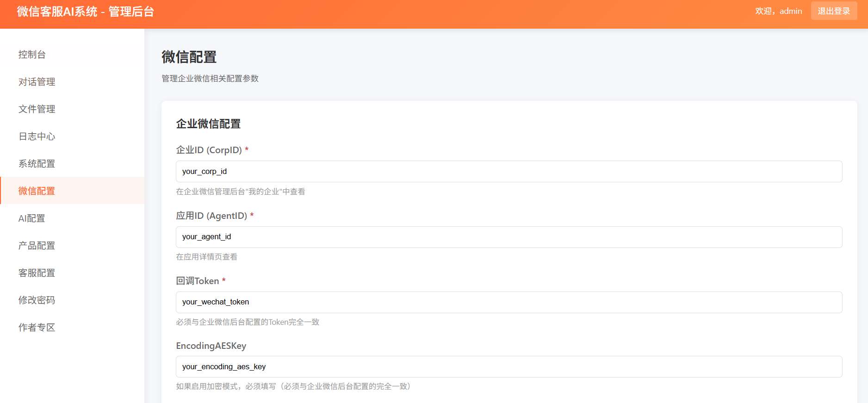Viewport: 868px width, 403px height.
Task: Click the 企业微信配置 section title
Action: (x=208, y=124)
